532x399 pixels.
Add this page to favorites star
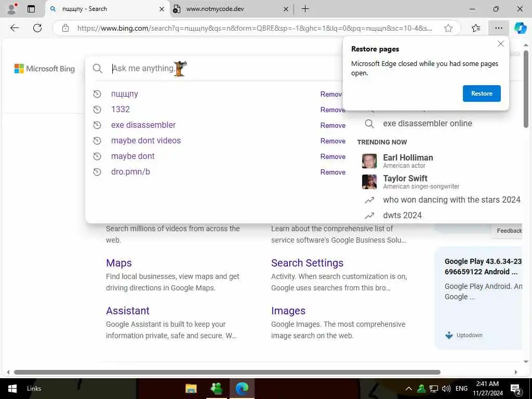click(x=448, y=28)
